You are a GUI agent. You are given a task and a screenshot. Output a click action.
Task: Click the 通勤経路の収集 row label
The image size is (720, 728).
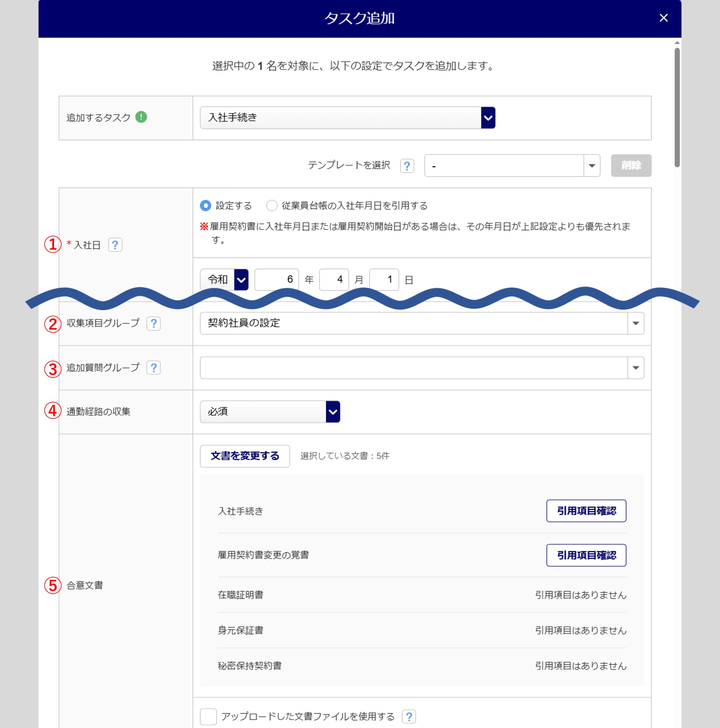coord(98,412)
